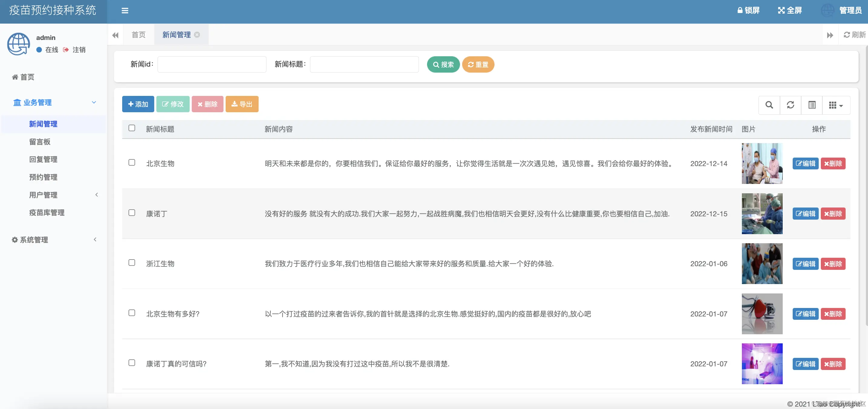Image resolution: width=868 pixels, height=409 pixels.
Task: Click the table search toggle icon
Action: [769, 105]
